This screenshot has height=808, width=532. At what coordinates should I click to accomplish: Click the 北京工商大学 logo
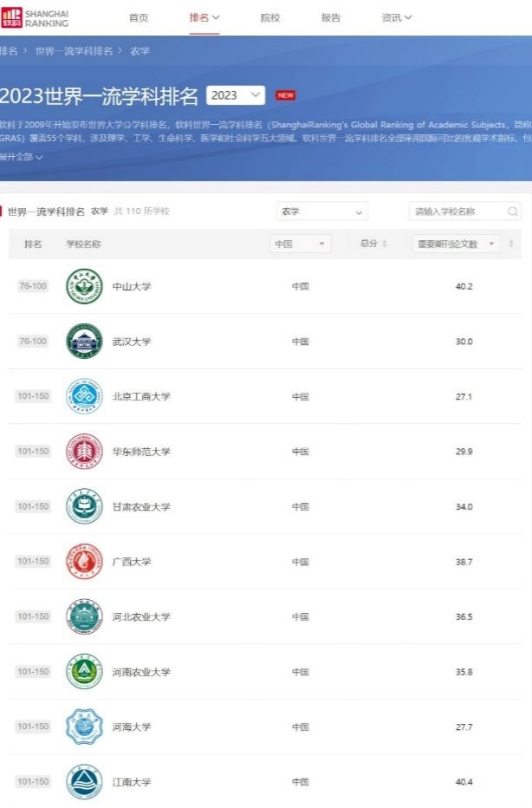coord(84,397)
